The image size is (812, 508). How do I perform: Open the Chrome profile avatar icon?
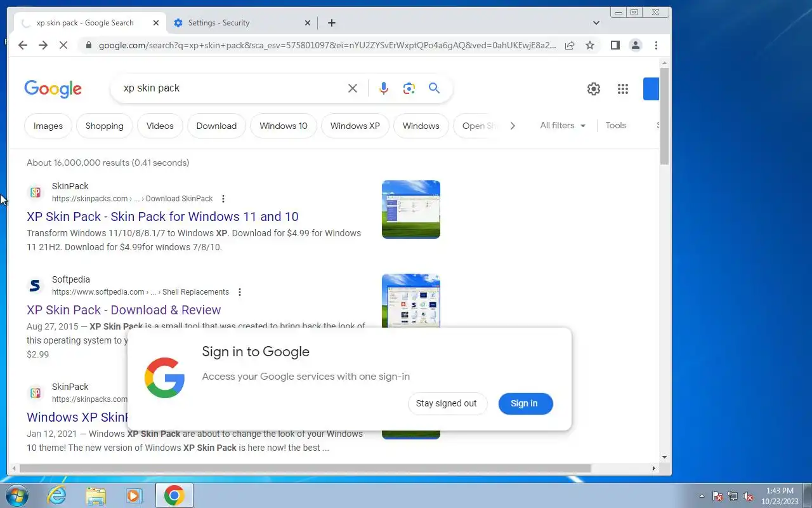pyautogui.click(x=635, y=45)
